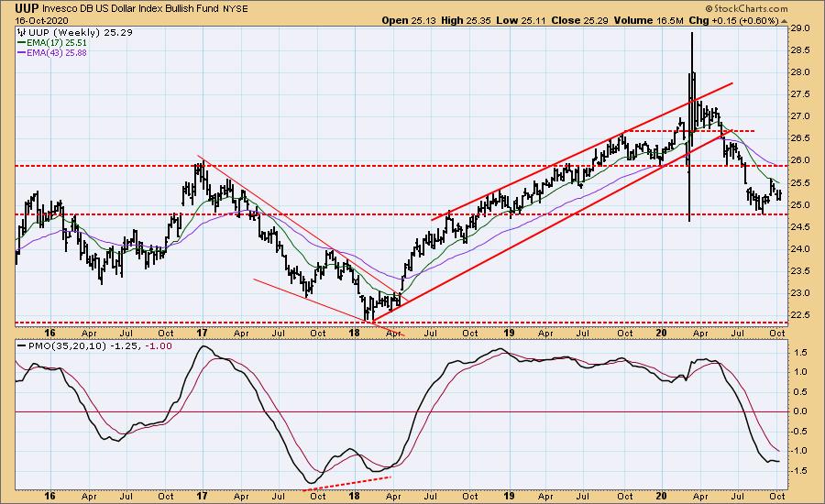Click the 'EMA(43) 25.88' legend text

[57, 52]
